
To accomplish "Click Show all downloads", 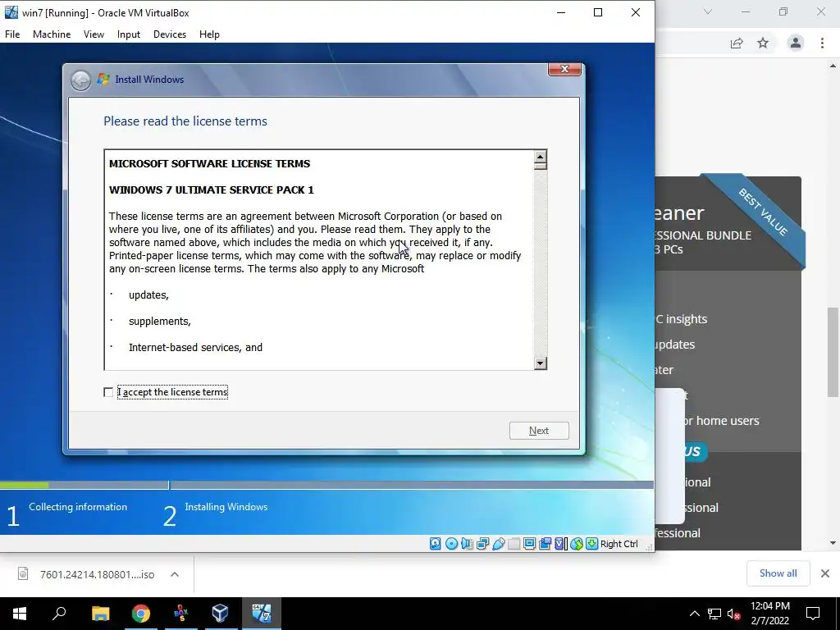I will pos(778,573).
